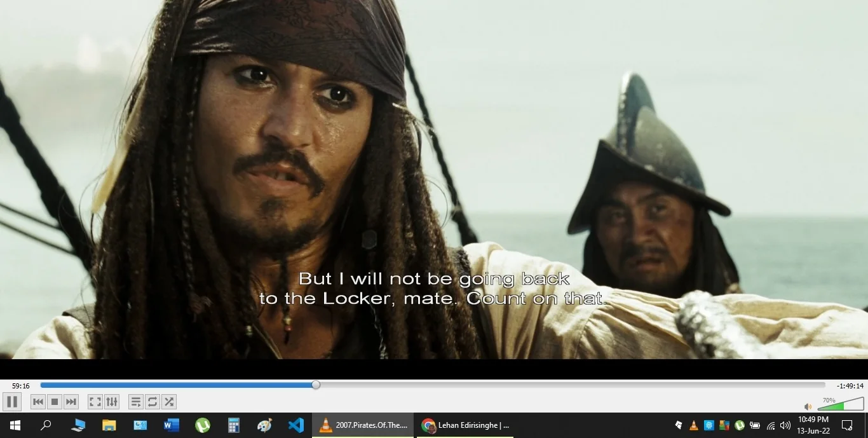Open Visual Studio Code from taskbar

click(x=295, y=425)
